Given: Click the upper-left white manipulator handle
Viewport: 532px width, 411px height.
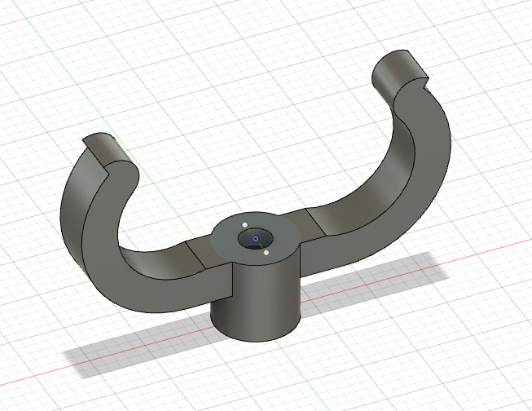Looking at the screenshot, I should click(245, 225).
